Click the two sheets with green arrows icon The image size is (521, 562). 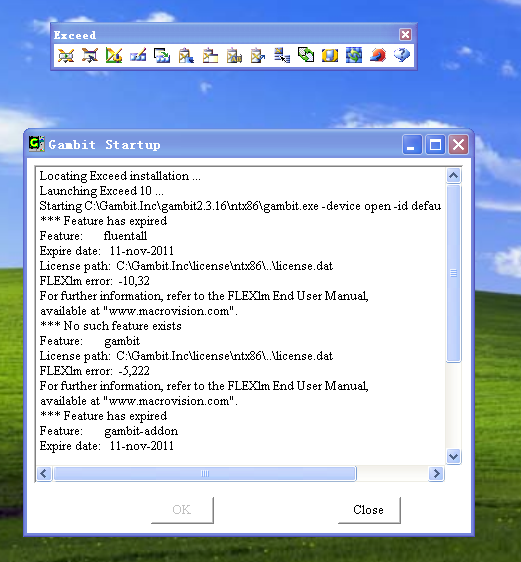click(306, 56)
